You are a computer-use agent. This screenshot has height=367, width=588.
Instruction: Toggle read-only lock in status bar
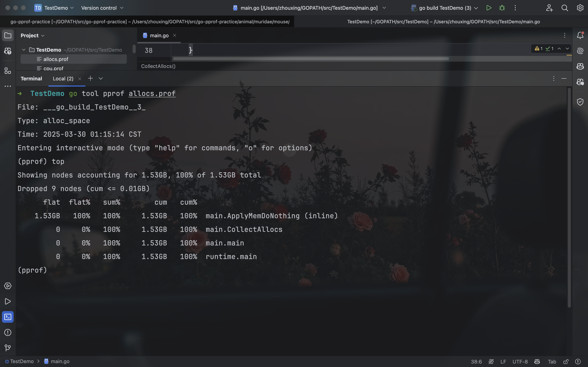(566, 361)
